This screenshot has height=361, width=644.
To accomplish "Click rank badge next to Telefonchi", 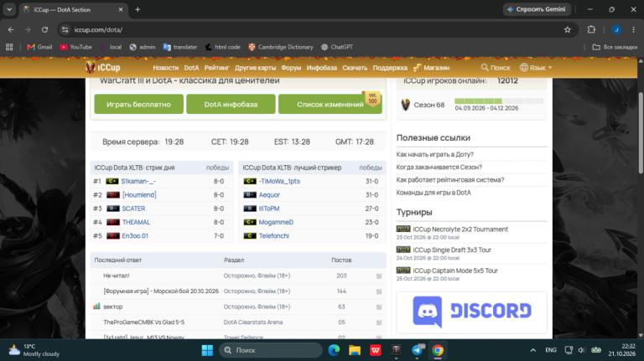I will tap(250, 236).
